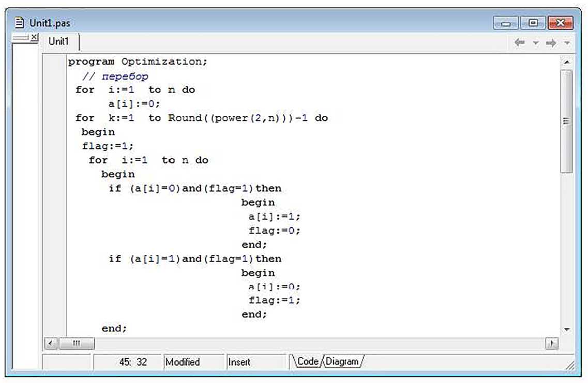Image resolution: width=588 pixels, height=383 pixels.
Task: Click the line 'program Optimization;'
Action: [138, 62]
